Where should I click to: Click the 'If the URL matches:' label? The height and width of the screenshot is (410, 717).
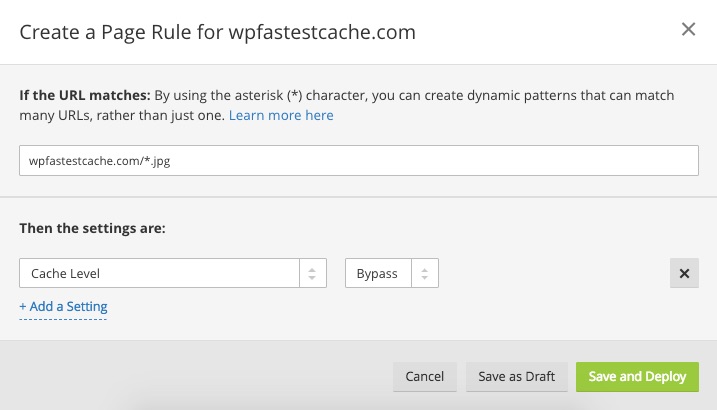point(85,95)
